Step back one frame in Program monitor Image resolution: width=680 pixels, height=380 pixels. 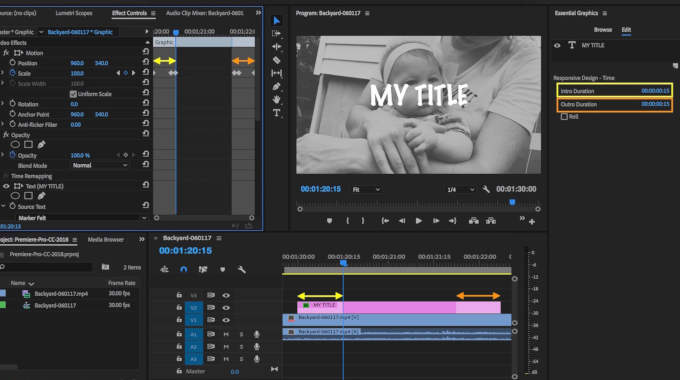coord(402,221)
